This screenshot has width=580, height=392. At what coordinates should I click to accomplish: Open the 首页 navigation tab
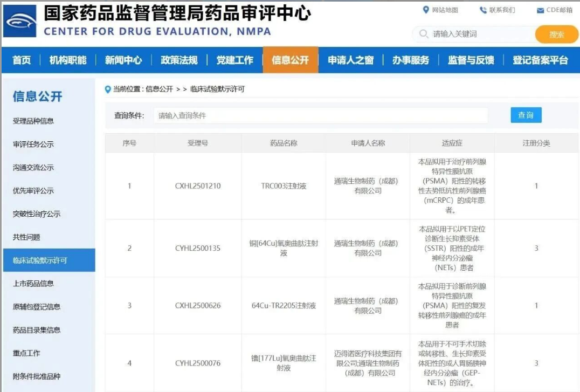click(x=22, y=60)
